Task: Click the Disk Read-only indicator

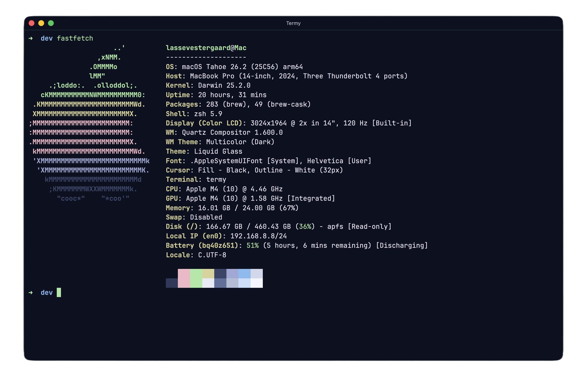Action: point(370,226)
